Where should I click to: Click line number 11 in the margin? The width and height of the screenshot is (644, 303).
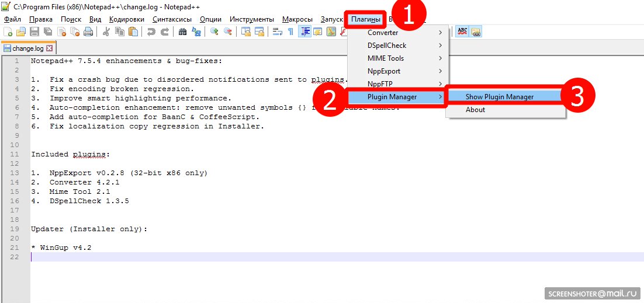(x=15, y=154)
